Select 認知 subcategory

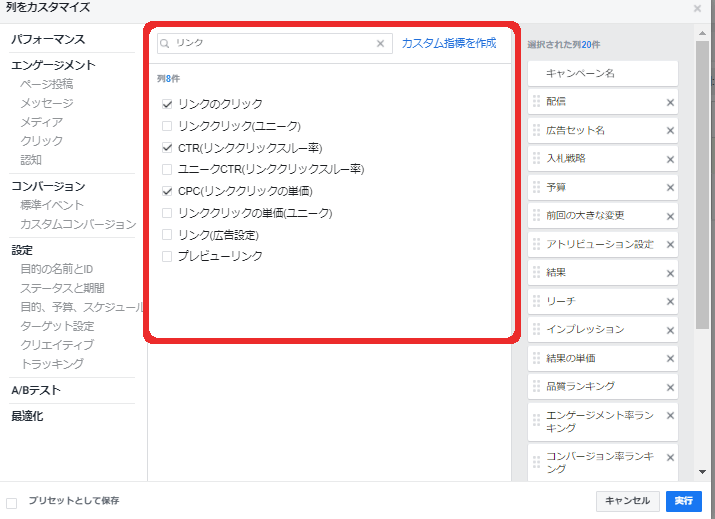pos(31,160)
